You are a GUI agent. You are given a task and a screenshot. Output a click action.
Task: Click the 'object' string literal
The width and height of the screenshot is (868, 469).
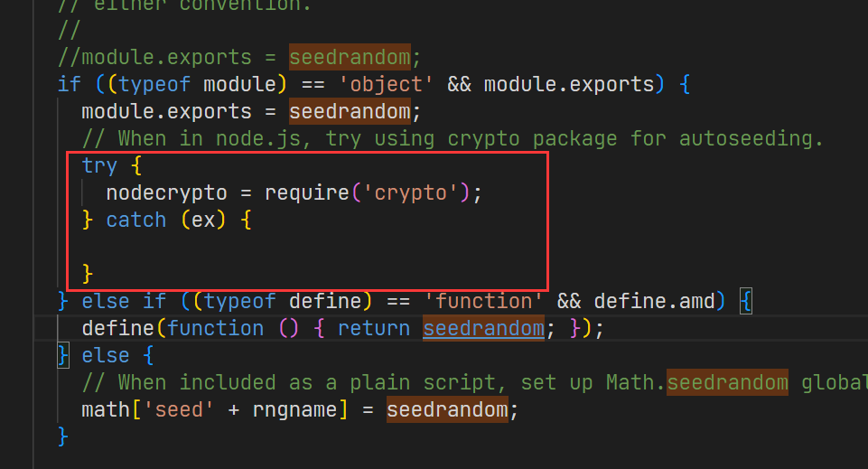(x=411, y=84)
